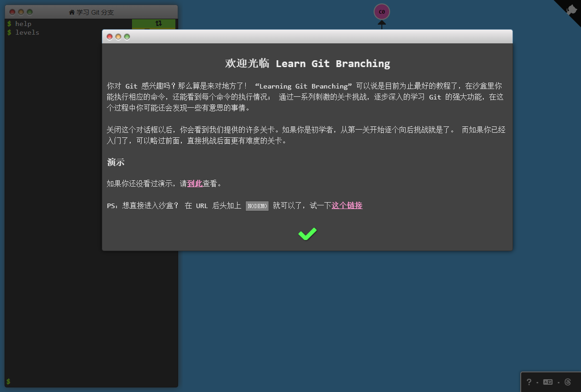
Task: Select the C0 commit node
Action: pos(382,12)
